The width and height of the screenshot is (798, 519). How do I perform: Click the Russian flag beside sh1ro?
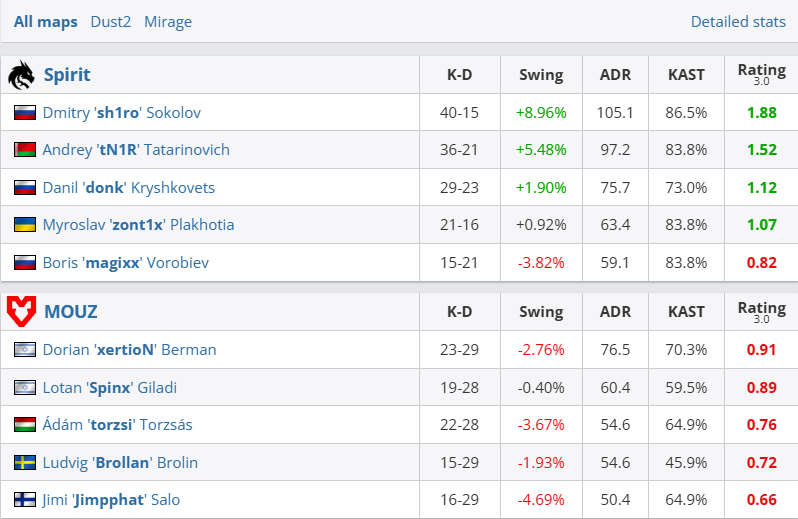(25, 113)
